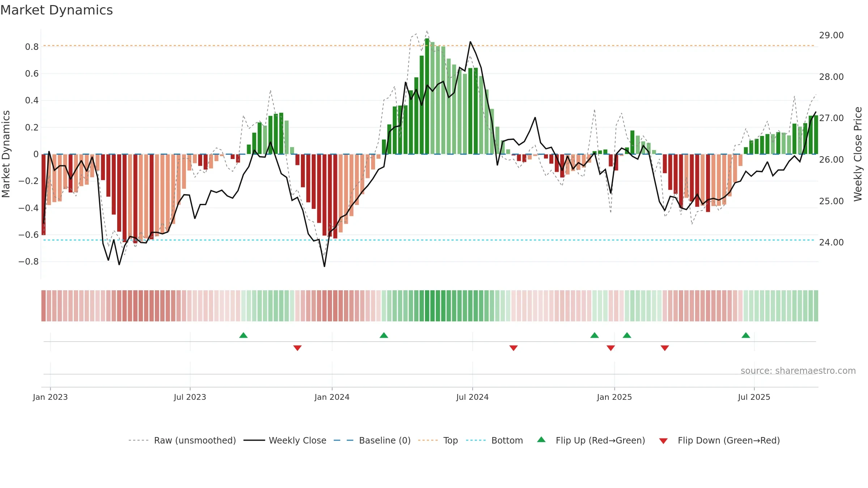Viewport: 868px width, 488px height.
Task: Click the green flip-up marker just after Jan 2025
Action: tap(627, 335)
